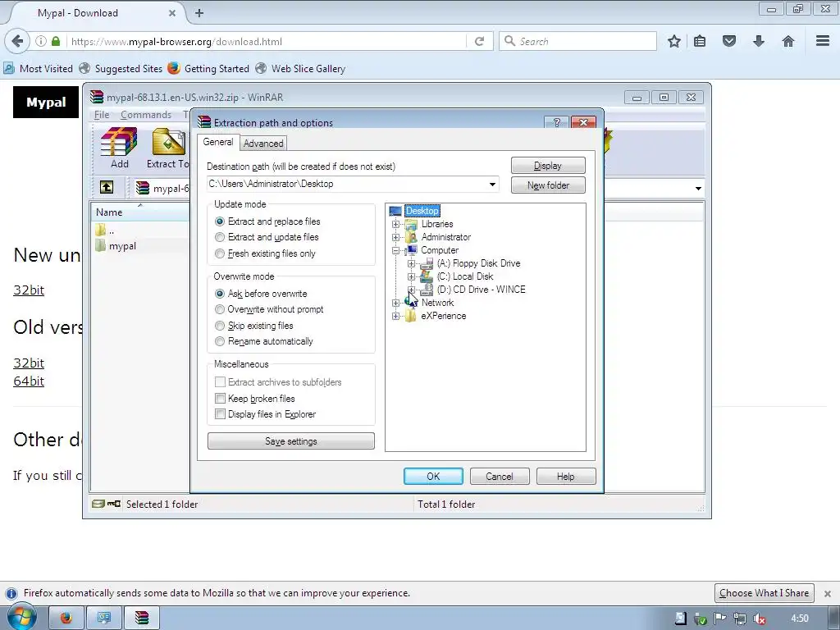Viewport: 840px width, 630px height.
Task: Open WinRAR File menu
Action: (x=101, y=115)
